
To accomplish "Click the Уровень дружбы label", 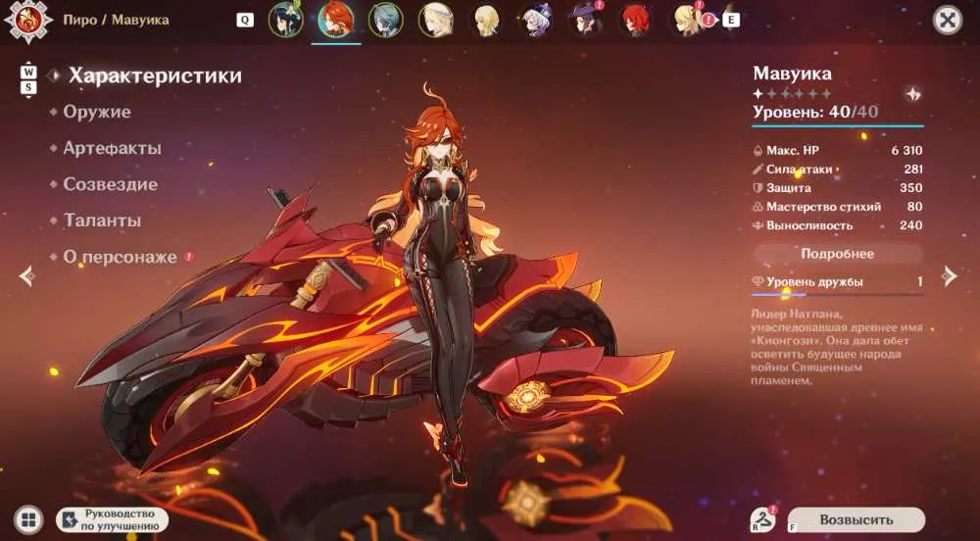I will point(814,281).
